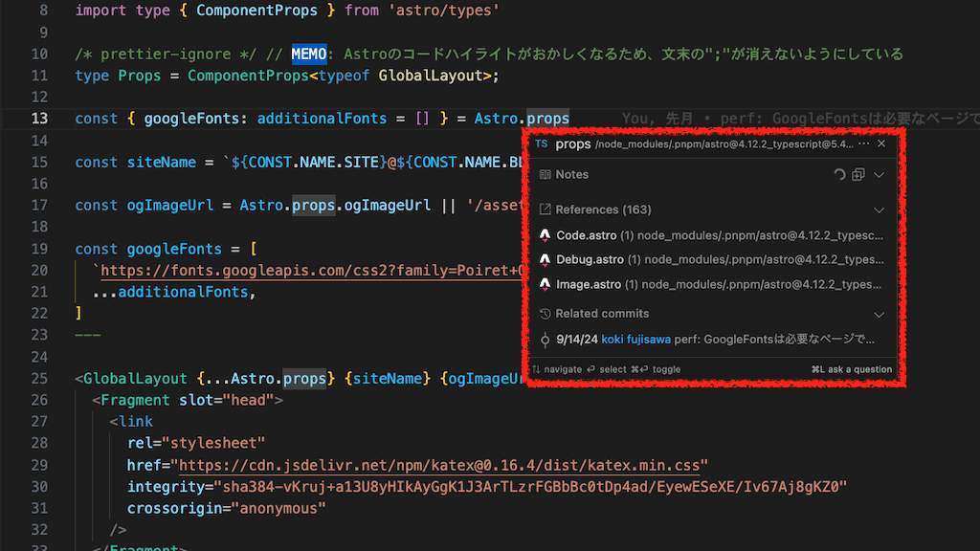Click rel="stylesheet" on line 28
The width and height of the screenshot is (980, 551).
(196, 444)
